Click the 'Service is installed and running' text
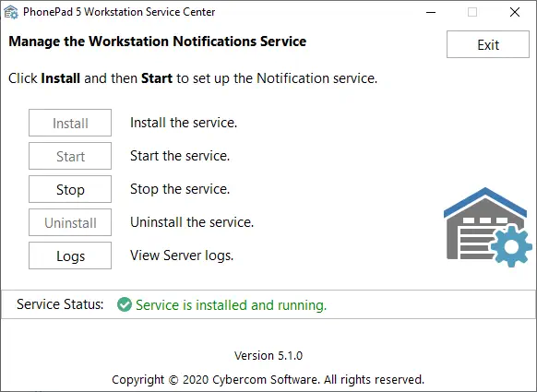 [232, 304]
